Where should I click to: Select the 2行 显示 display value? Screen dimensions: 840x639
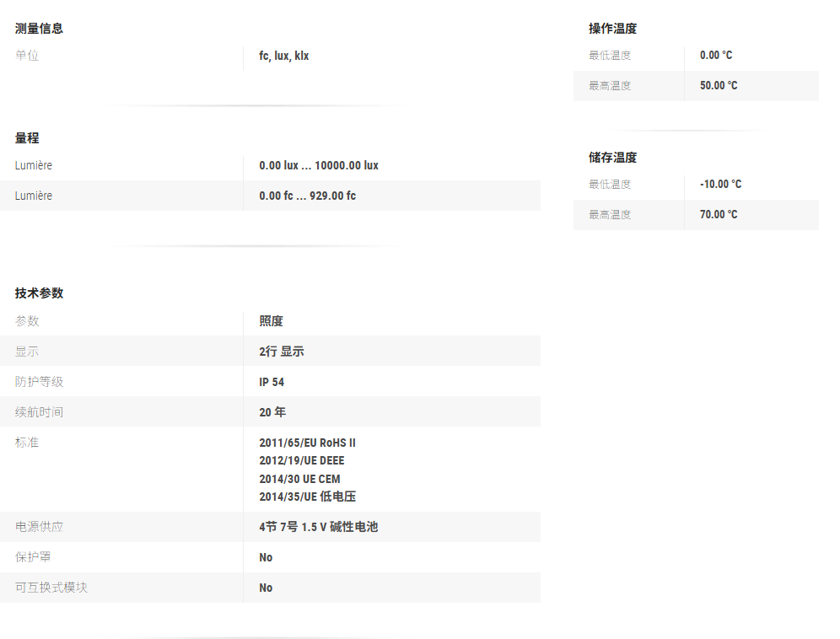[281, 352]
